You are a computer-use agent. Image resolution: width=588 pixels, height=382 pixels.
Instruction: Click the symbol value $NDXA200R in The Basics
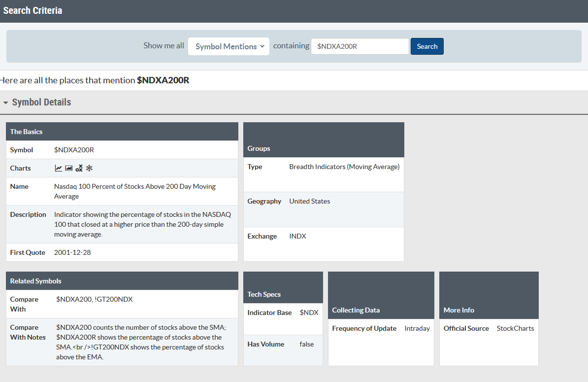tap(74, 150)
